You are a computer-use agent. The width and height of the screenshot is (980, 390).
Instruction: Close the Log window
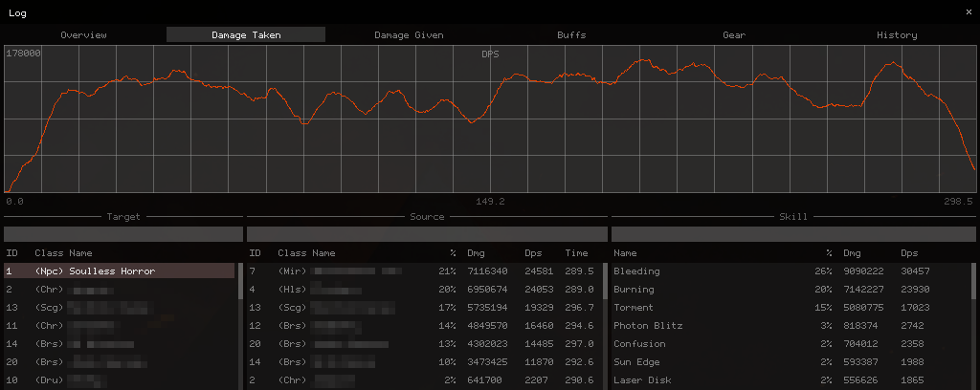(969, 12)
